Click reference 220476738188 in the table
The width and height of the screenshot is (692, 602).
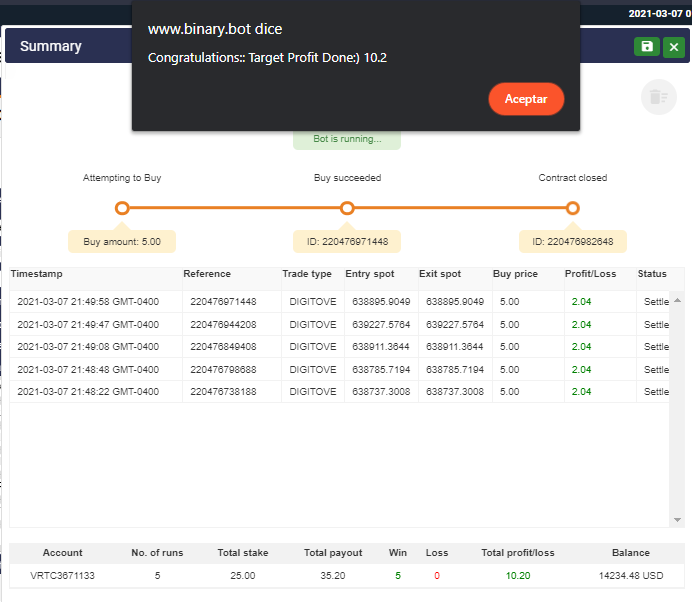(223, 392)
